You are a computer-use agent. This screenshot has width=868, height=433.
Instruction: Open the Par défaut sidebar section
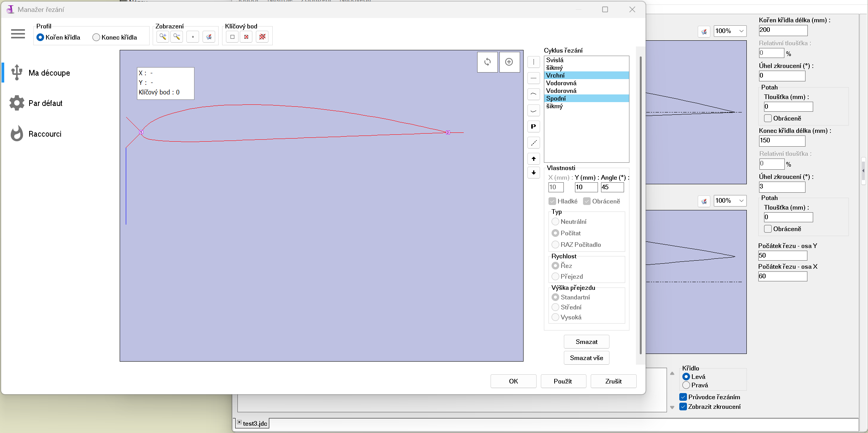(x=45, y=103)
